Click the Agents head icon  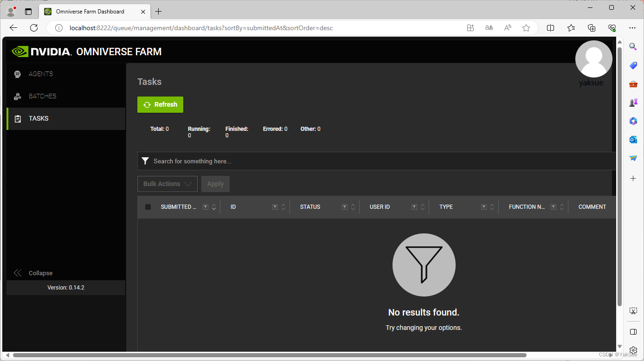coord(18,74)
